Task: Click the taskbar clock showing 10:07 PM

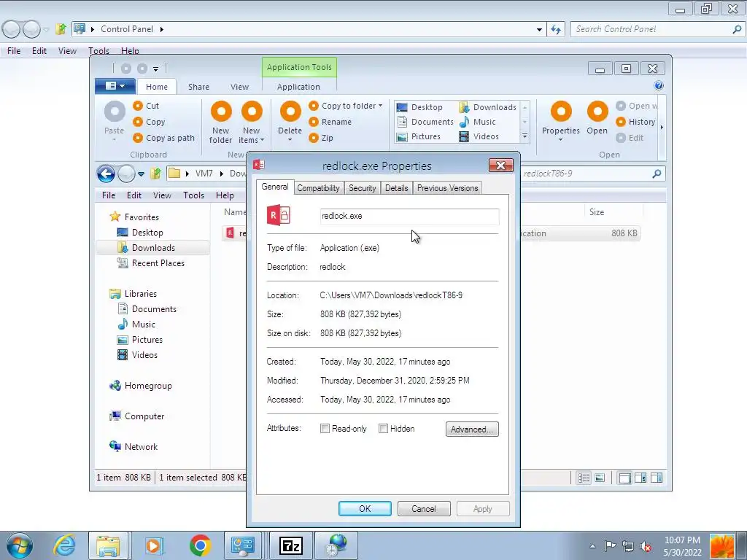Action: (x=682, y=546)
